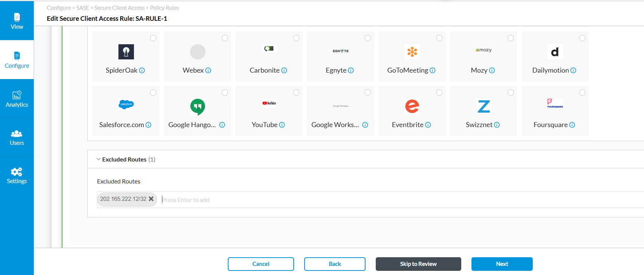Select the YouTube radio button
Image resolution: width=644 pixels, height=275 pixels.
point(296,92)
